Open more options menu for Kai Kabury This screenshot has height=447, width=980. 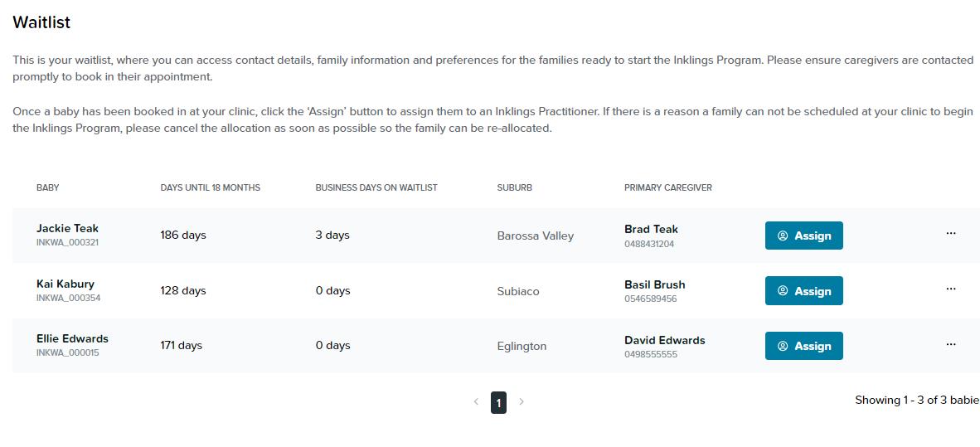tap(950, 289)
